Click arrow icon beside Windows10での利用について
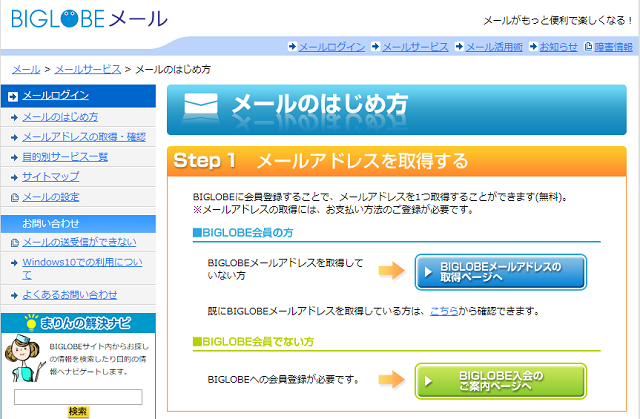 click(14, 263)
